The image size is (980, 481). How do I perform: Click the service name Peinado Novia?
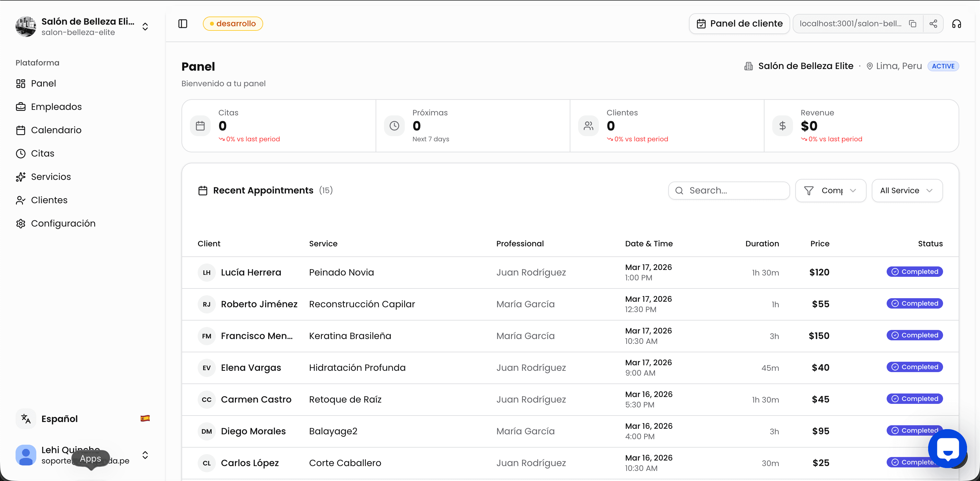341,273
